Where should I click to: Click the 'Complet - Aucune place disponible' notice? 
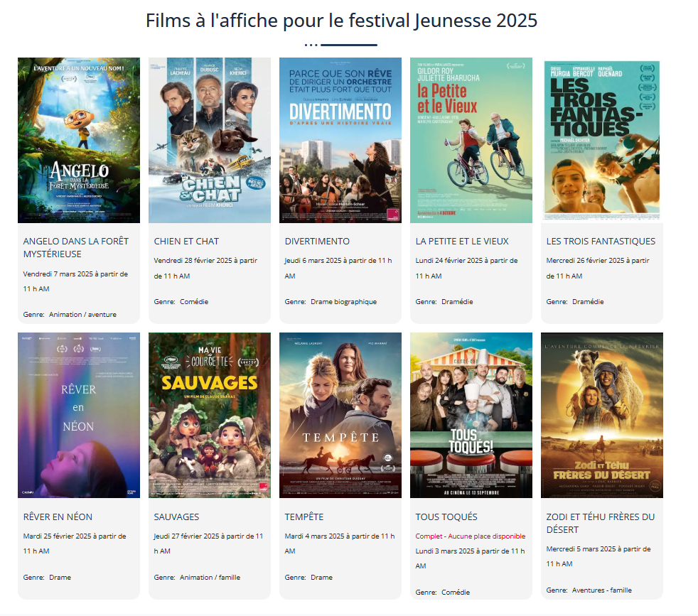471,536
